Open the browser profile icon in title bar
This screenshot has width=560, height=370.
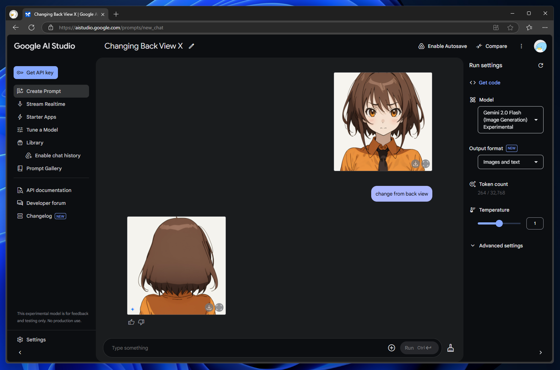click(14, 14)
